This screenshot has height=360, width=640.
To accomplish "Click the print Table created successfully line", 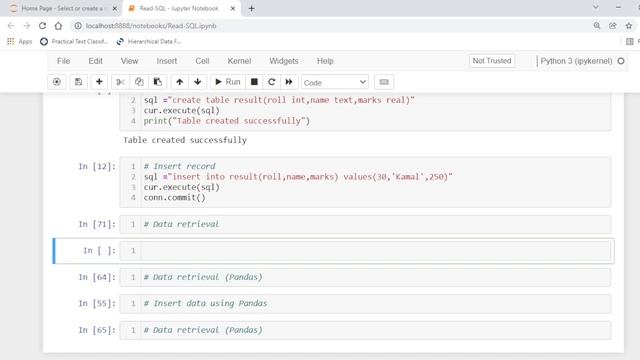I will pos(227,121).
